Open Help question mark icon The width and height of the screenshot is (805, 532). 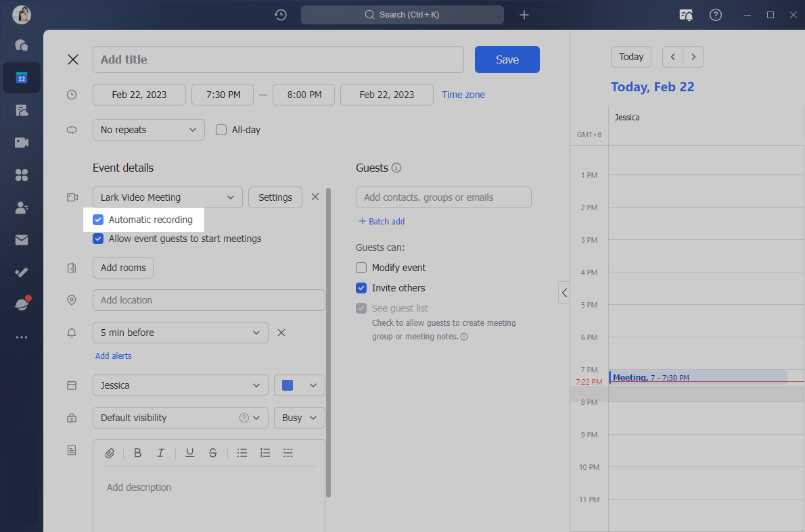tap(716, 15)
